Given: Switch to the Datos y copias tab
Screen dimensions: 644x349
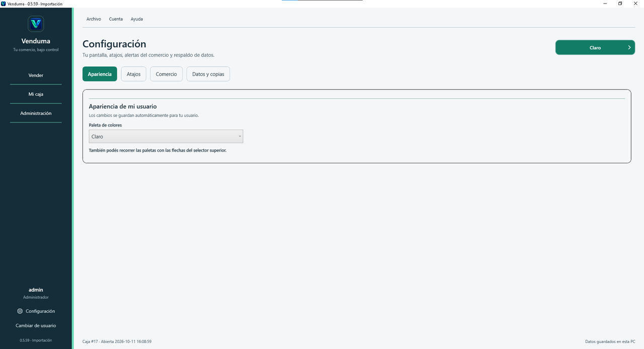Looking at the screenshot, I should click(208, 74).
